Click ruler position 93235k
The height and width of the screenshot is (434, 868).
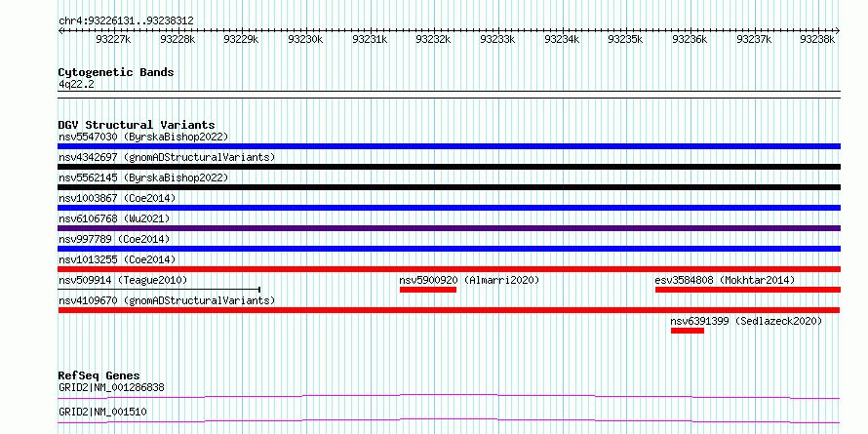pos(625,39)
